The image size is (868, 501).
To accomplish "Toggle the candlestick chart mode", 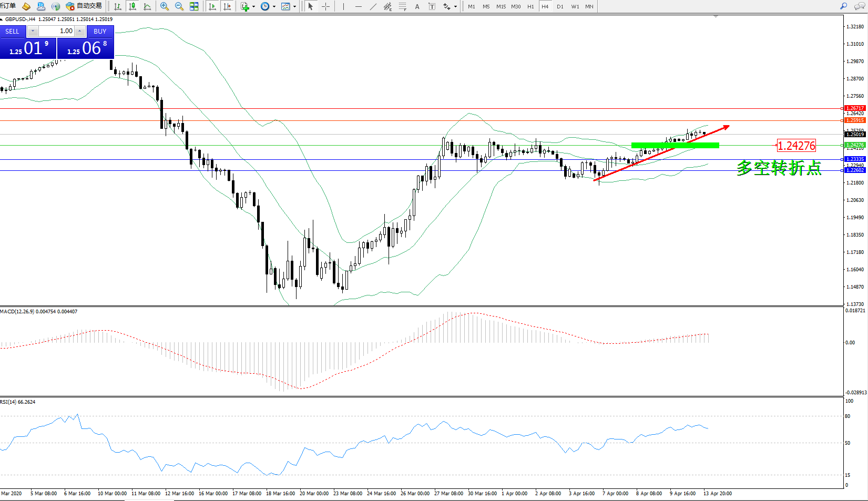I will (x=132, y=6).
